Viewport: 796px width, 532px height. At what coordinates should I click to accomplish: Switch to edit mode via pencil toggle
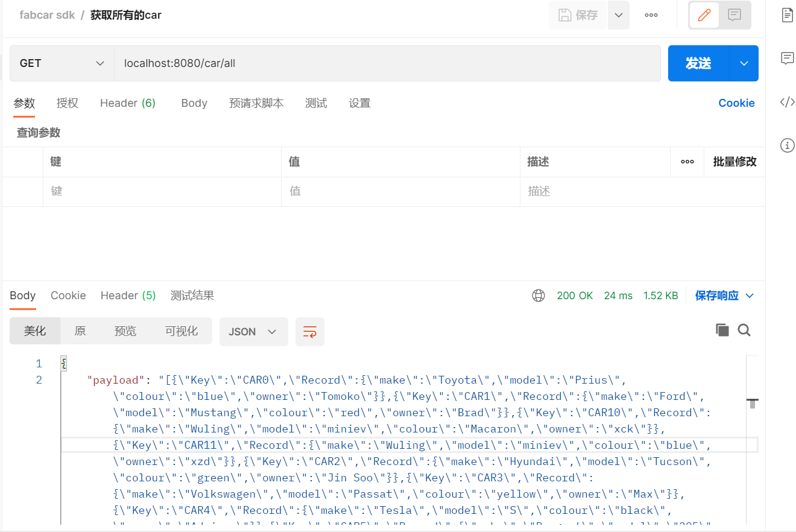704,14
